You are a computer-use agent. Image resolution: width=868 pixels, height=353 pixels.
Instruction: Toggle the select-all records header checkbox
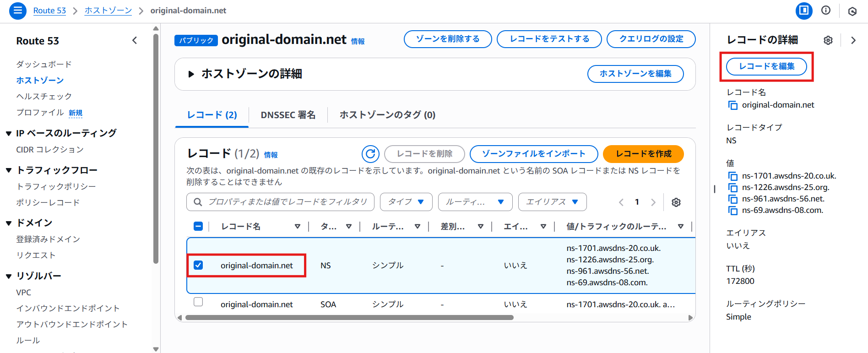(x=198, y=226)
